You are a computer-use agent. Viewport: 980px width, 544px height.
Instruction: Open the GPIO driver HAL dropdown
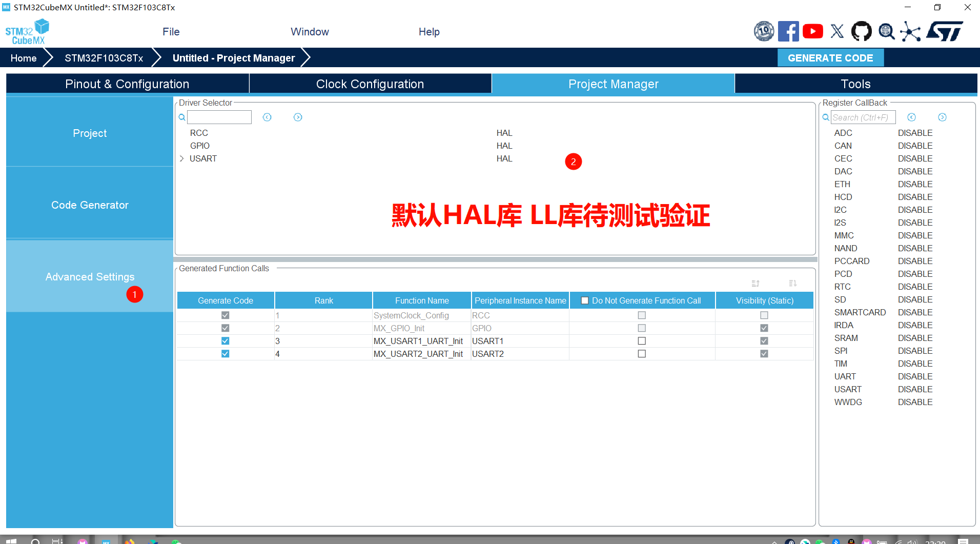504,146
